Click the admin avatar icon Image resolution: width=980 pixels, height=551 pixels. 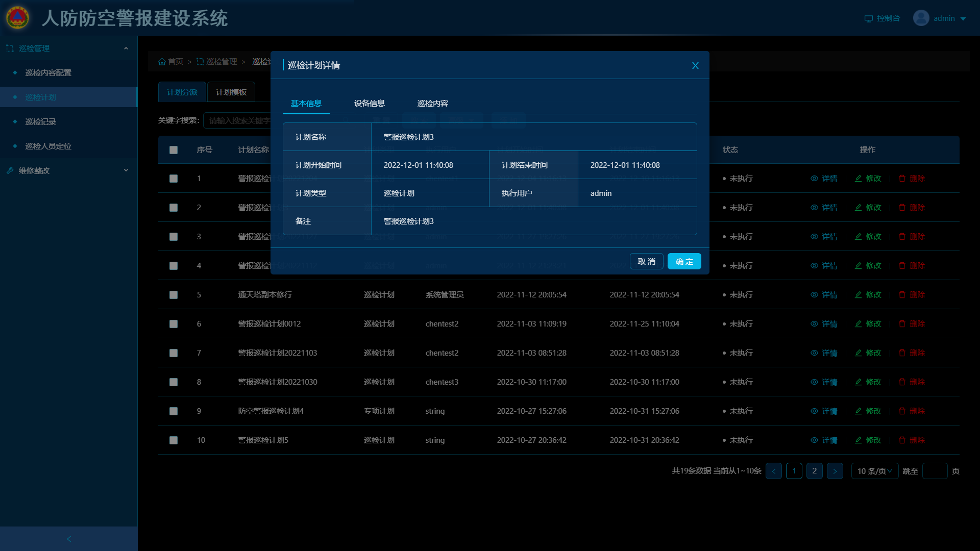(921, 18)
